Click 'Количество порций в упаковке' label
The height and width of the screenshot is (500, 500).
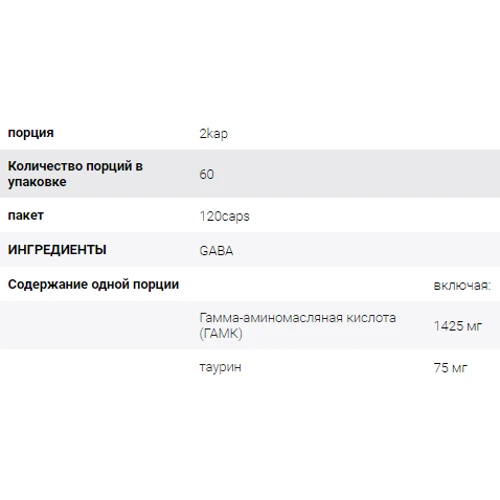pos(75,174)
